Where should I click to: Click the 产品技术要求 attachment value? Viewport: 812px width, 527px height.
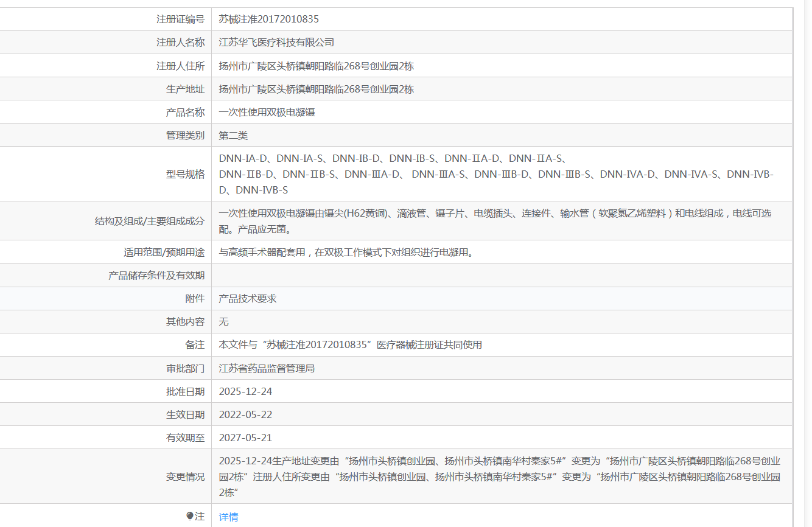[x=248, y=298]
